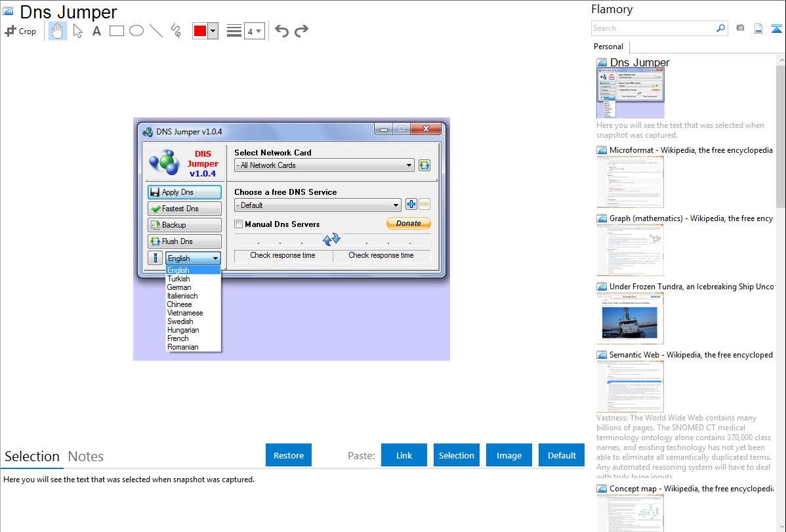Click left Check response time button
This screenshot has width=786, height=532.
coord(283,255)
